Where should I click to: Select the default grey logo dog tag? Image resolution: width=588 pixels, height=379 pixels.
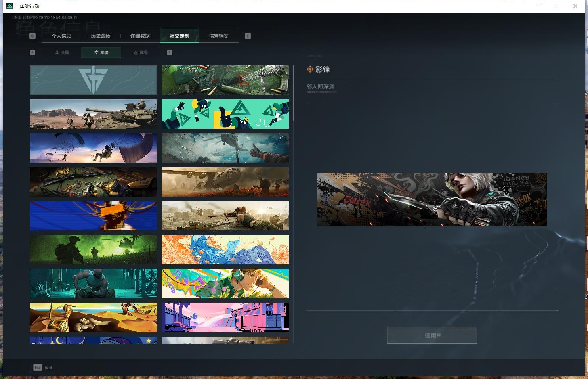pos(93,80)
